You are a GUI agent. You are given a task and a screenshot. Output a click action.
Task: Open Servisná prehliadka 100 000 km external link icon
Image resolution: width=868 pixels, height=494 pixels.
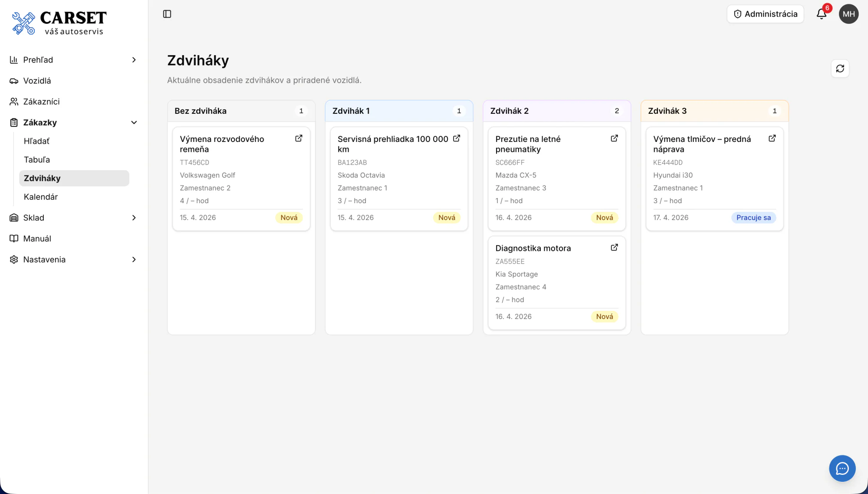point(457,138)
